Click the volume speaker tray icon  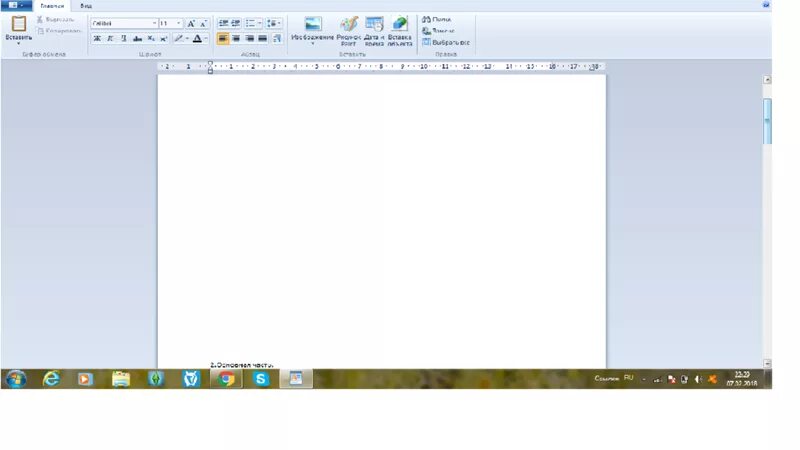(698, 379)
